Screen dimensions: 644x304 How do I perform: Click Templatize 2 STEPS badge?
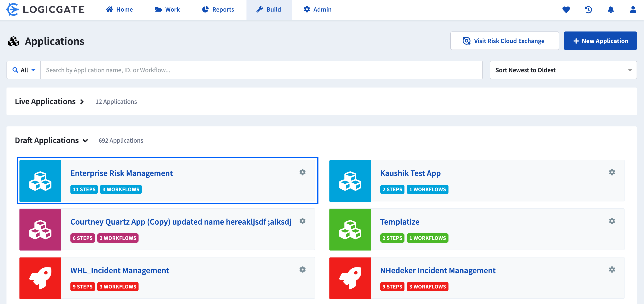point(392,238)
